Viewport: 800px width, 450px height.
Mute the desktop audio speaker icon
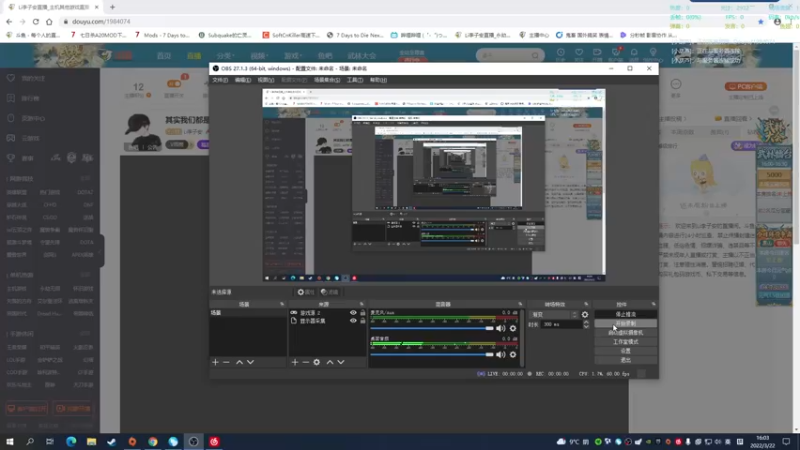501,355
